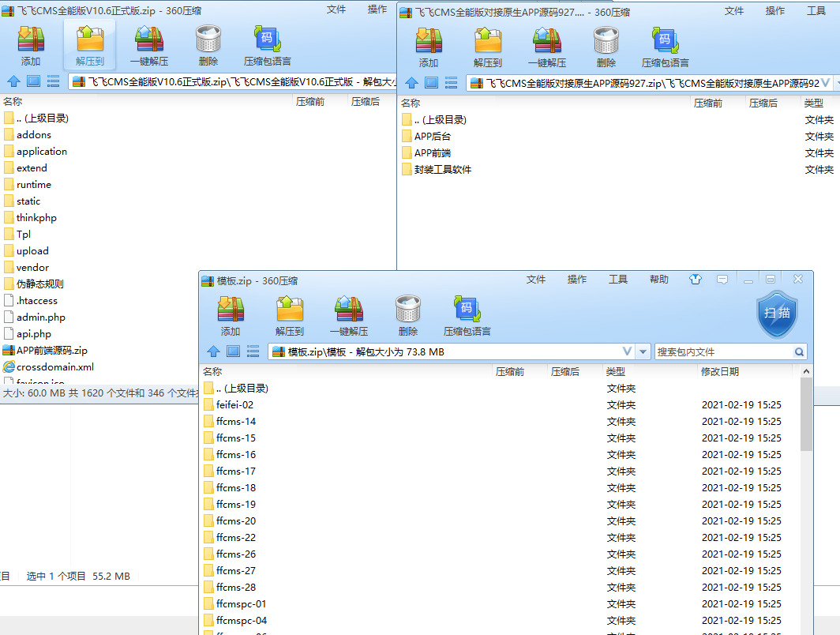
Task: Open the 模板.zip address bar dropdown arrow
Action: 643,351
